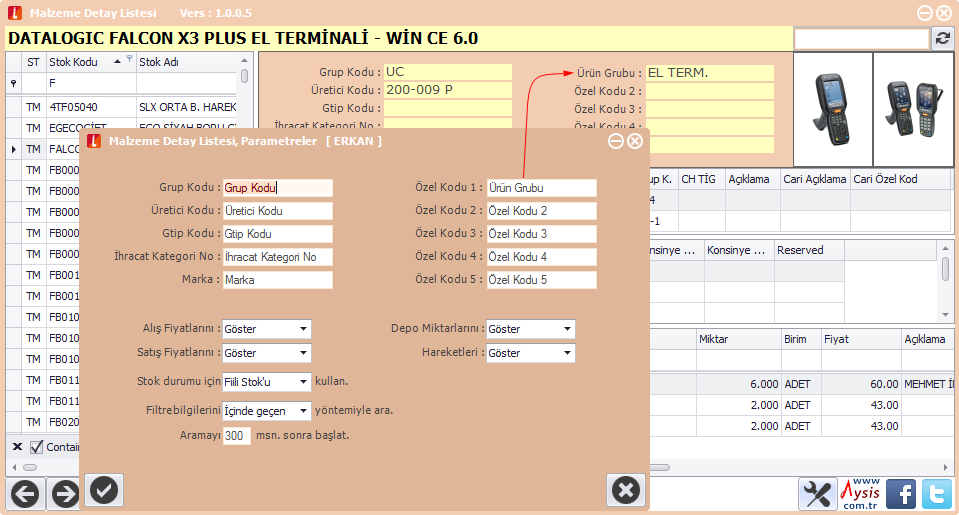
Task: Close the parameters dialog with title X
Action: 635,141
